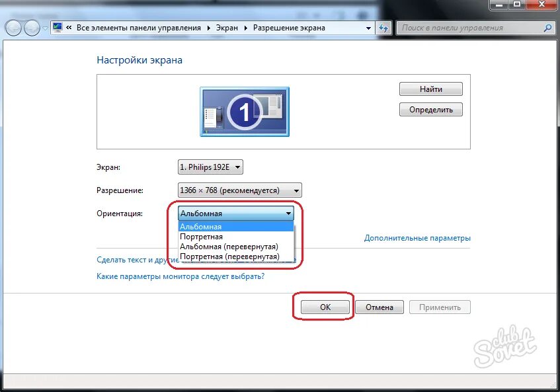This screenshot has width=560, height=392.
Task: Click breadcrumb 'Разрешение экрана'
Action: [x=289, y=28]
